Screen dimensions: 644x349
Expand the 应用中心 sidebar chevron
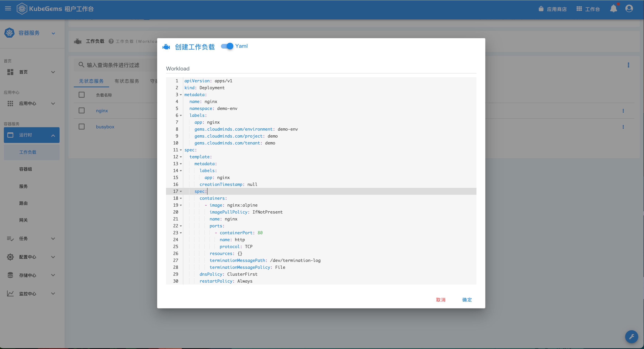[x=53, y=104]
